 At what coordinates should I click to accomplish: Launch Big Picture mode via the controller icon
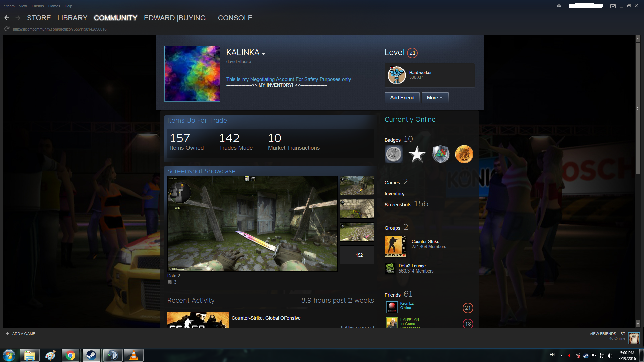click(613, 6)
